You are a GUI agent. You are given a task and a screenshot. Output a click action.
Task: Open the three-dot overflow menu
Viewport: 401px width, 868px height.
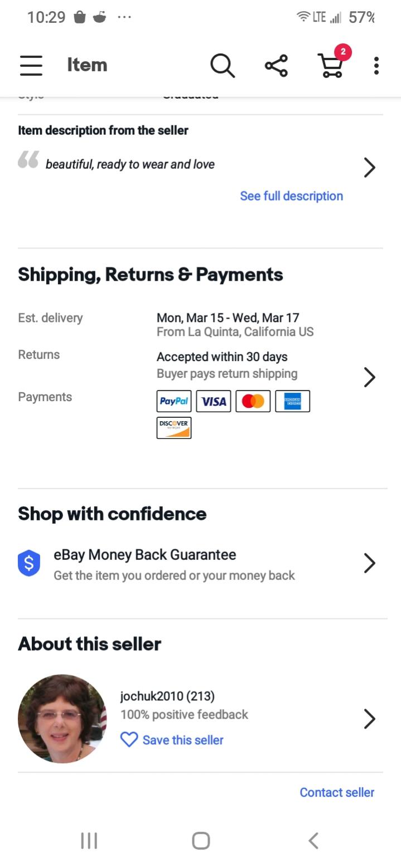376,66
